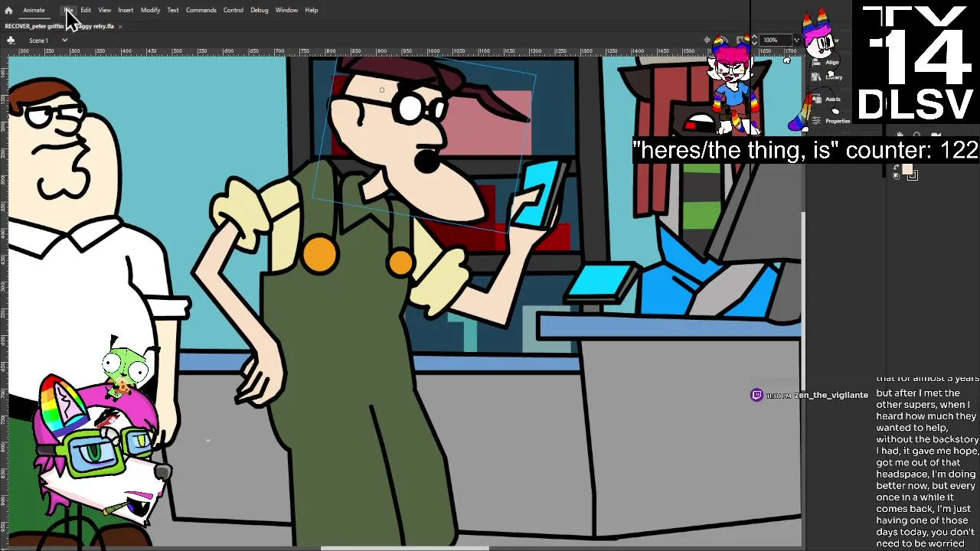Open the Commands menu
980x551 pixels.
201,10
